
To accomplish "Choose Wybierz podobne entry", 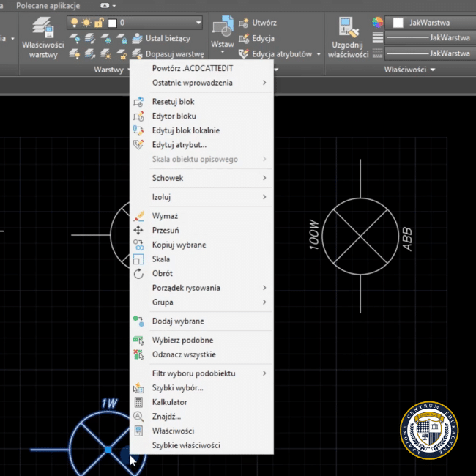I will click(x=202, y=340).
